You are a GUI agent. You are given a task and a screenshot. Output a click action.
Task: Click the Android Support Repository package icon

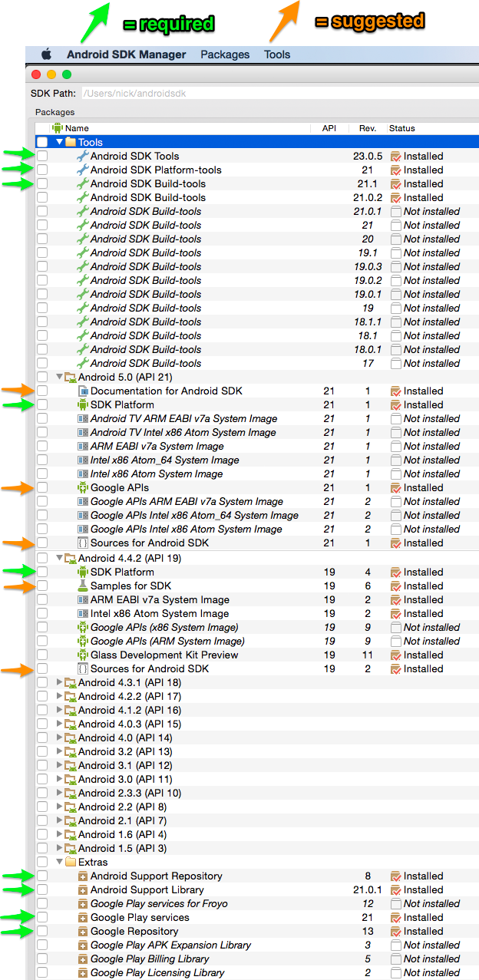tap(83, 876)
